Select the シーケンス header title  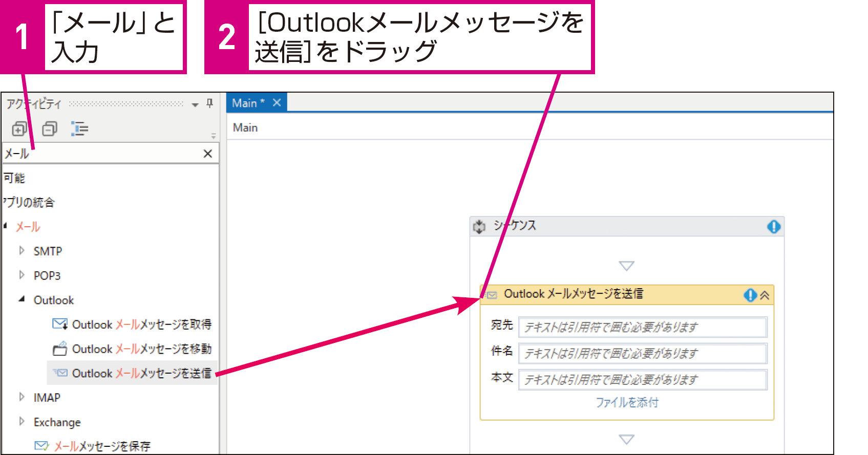515,226
